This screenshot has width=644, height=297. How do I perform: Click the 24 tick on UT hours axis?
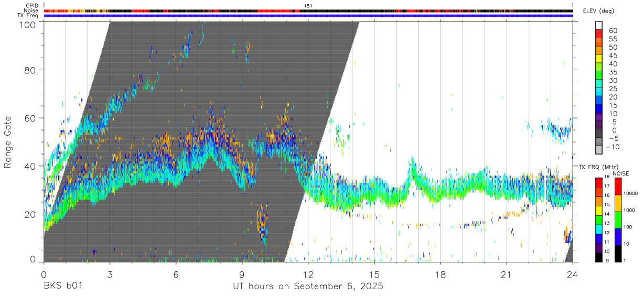click(573, 274)
